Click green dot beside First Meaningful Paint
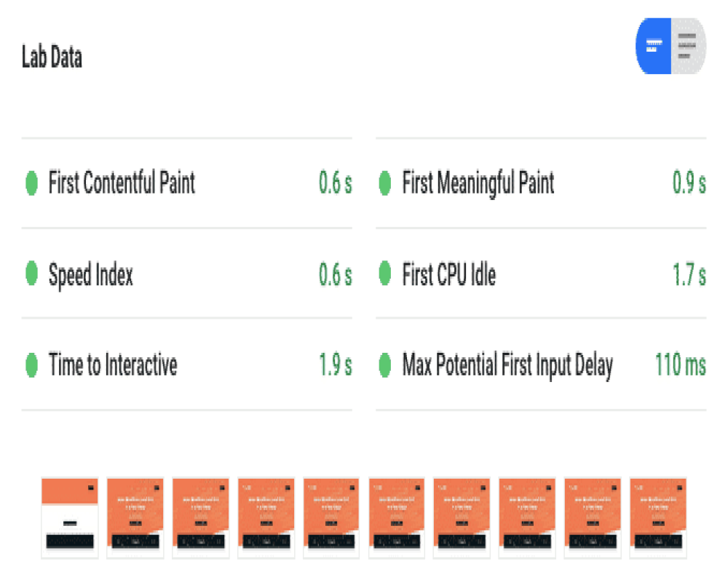Screen dimensions: 728x582 tap(385, 183)
